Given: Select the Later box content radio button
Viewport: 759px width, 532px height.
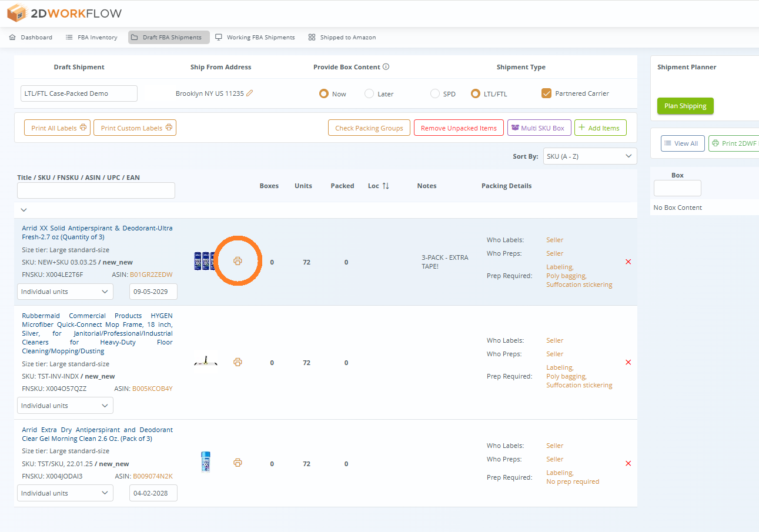Looking at the screenshot, I should [369, 93].
